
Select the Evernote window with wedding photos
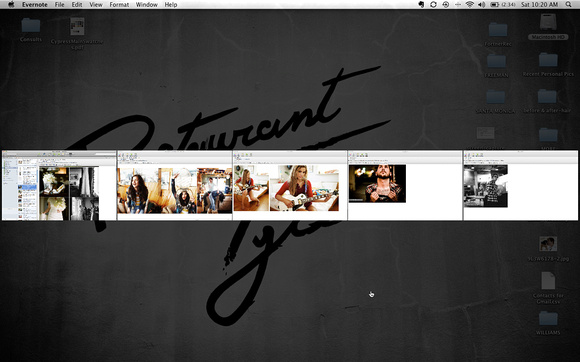pos(59,185)
